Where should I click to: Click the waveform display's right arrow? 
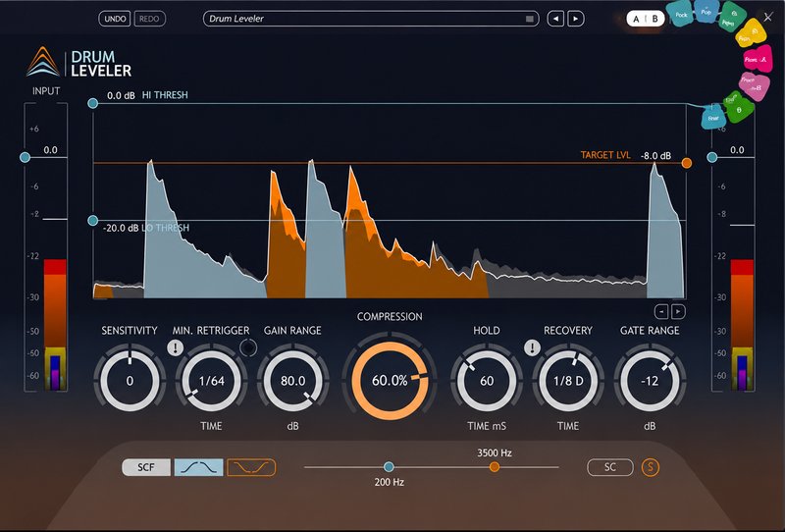click(678, 311)
